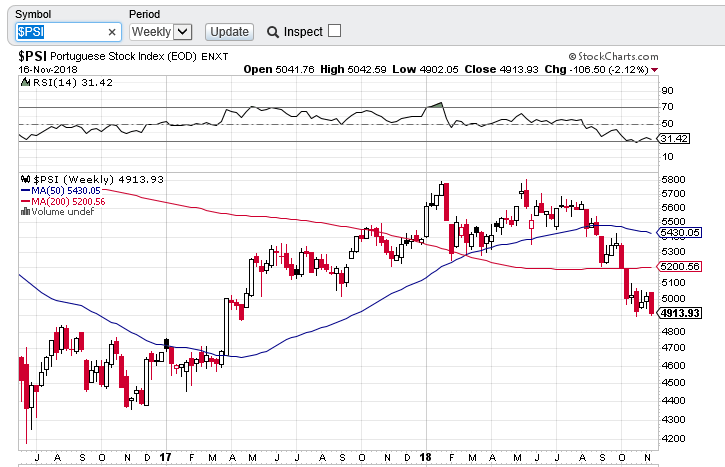Click the date label 16-Nov-2018
Screen dimensions: 725x467
48,70
